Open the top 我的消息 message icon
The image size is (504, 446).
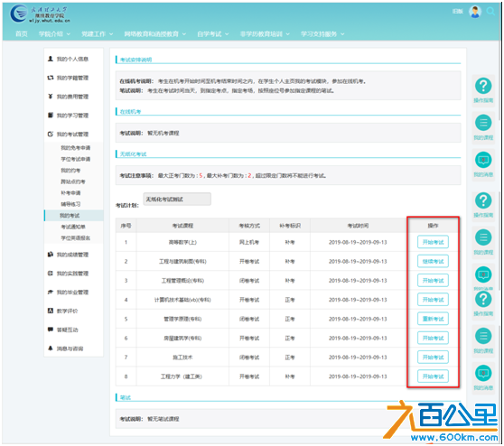(x=483, y=160)
